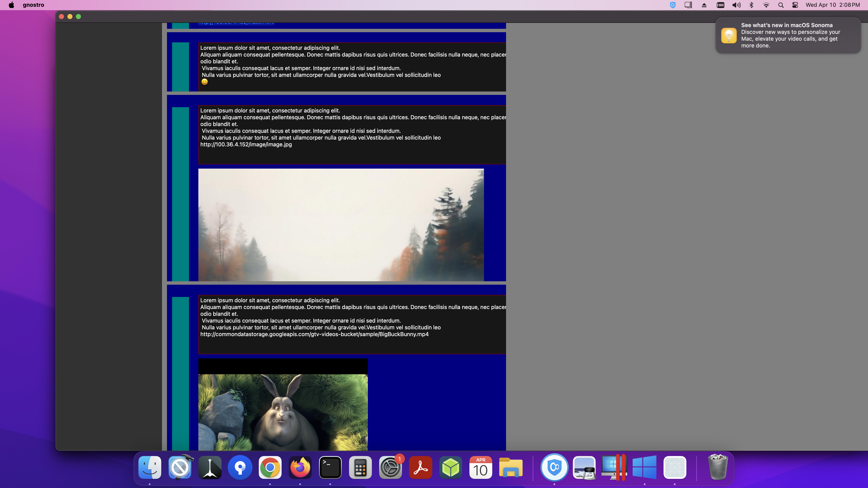Open the image.jpg URL in second post
The width and height of the screenshot is (868, 488).
click(x=246, y=144)
